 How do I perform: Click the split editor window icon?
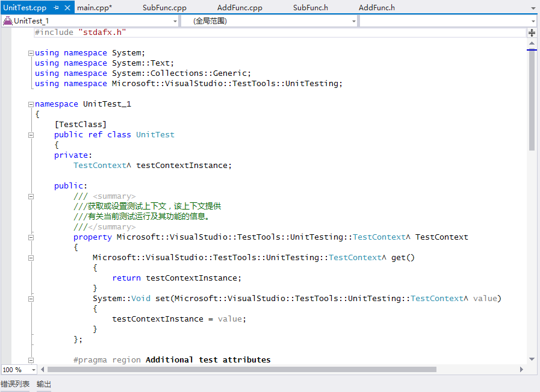532,33
